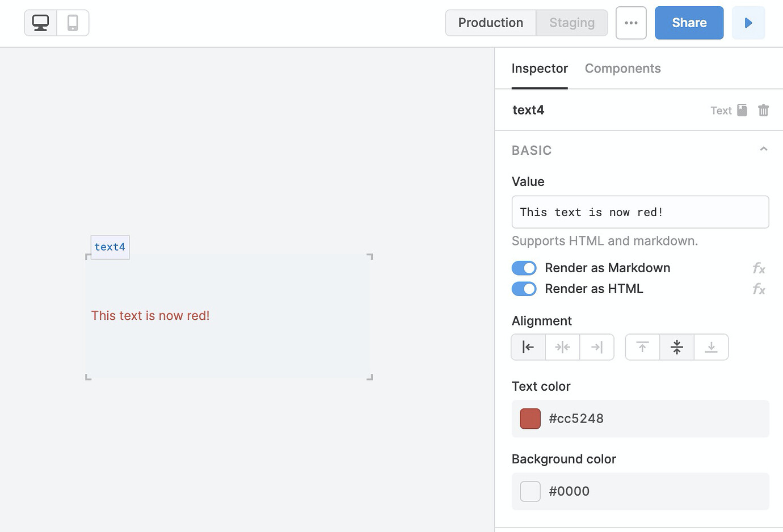The image size is (783, 532).
Task: Turn off Render as HTML
Action: (524, 289)
